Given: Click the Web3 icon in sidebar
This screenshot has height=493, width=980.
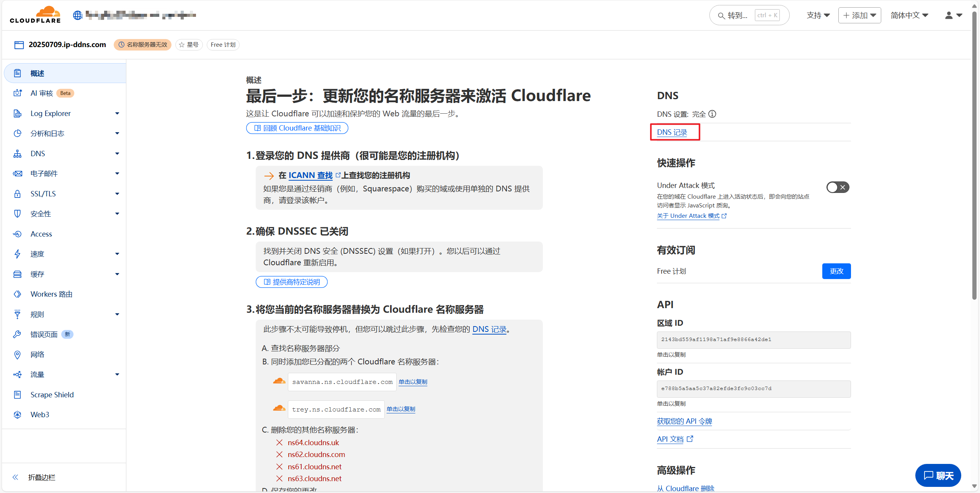Looking at the screenshot, I should click(18, 415).
